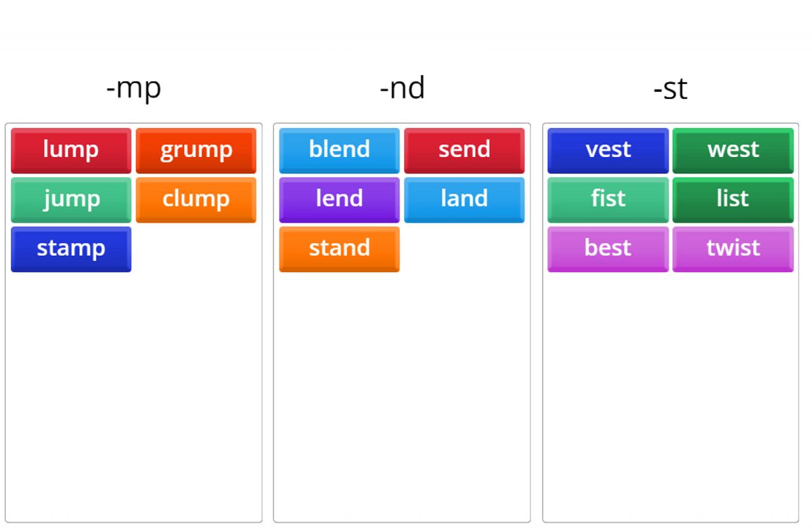Screen dimensions: 812x530
Task: Select the green 'west' tile
Action: click(733, 150)
